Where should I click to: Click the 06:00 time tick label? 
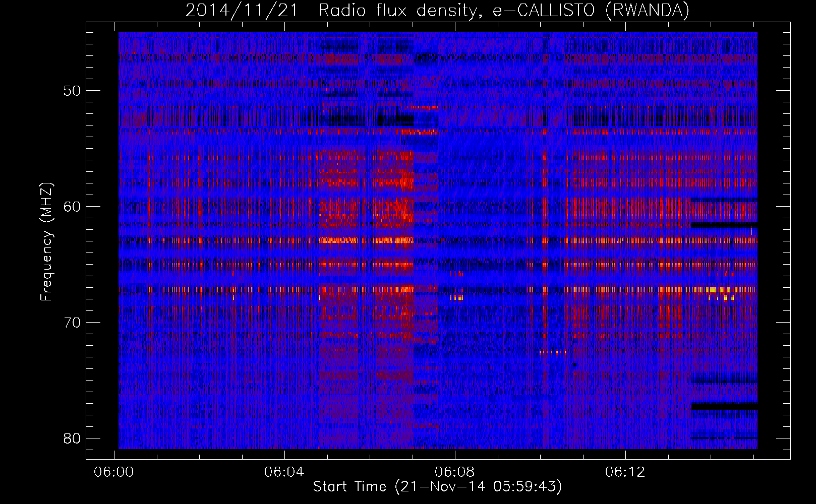pyautogui.click(x=114, y=472)
